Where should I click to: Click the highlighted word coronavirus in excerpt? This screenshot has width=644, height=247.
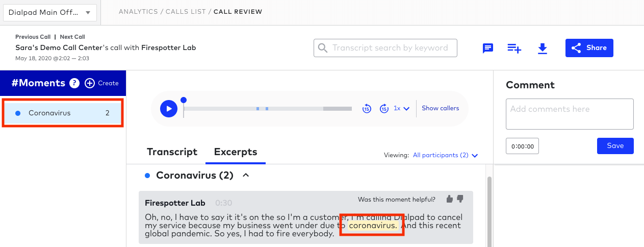click(x=372, y=226)
